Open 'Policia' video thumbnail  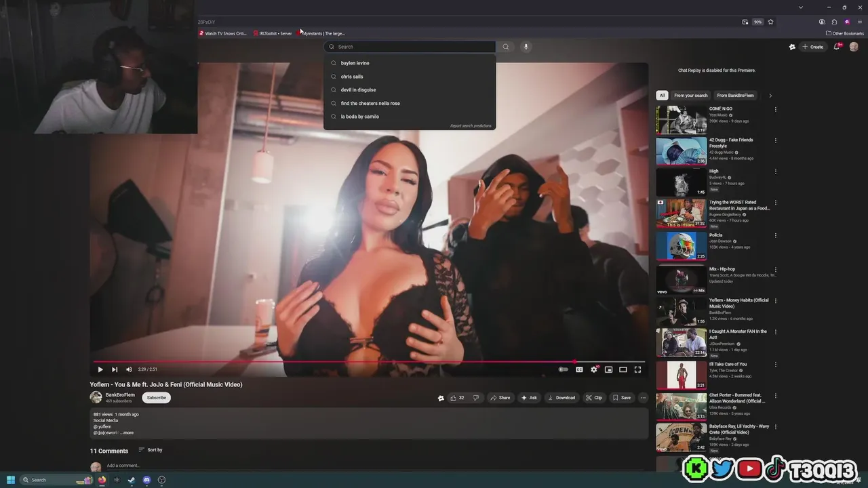pyautogui.click(x=681, y=246)
